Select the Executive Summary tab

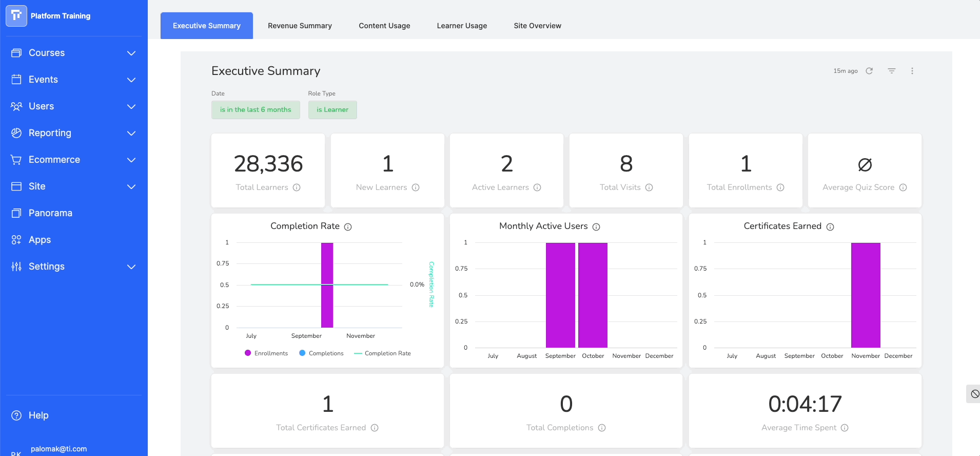207,26
